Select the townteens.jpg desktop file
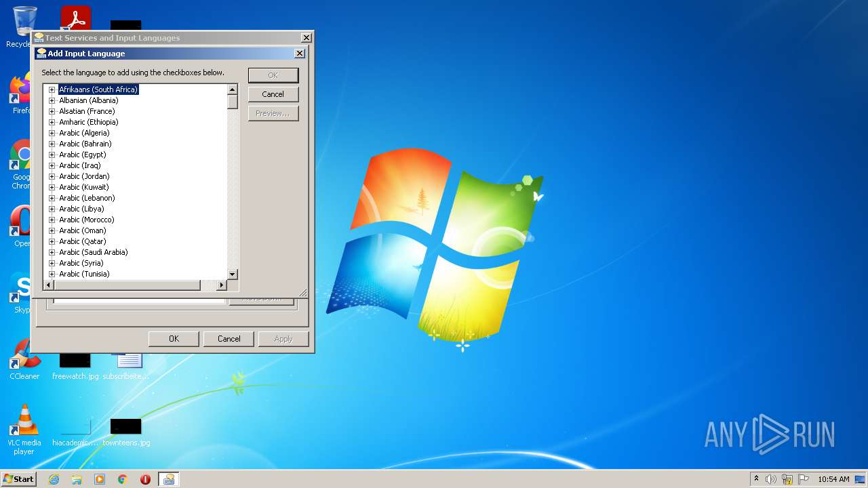Image resolution: width=868 pixels, height=488 pixels. (x=126, y=432)
